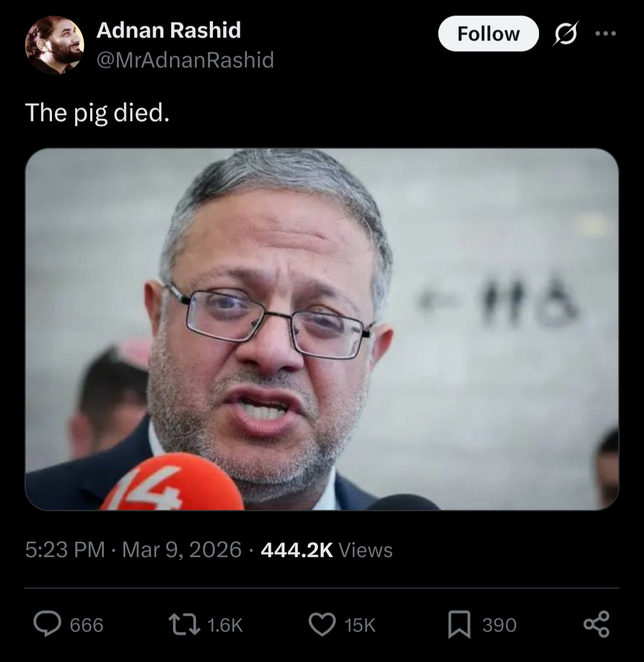Open the three-dot more options menu
Image resolution: width=644 pixels, height=662 pixels.
click(605, 33)
